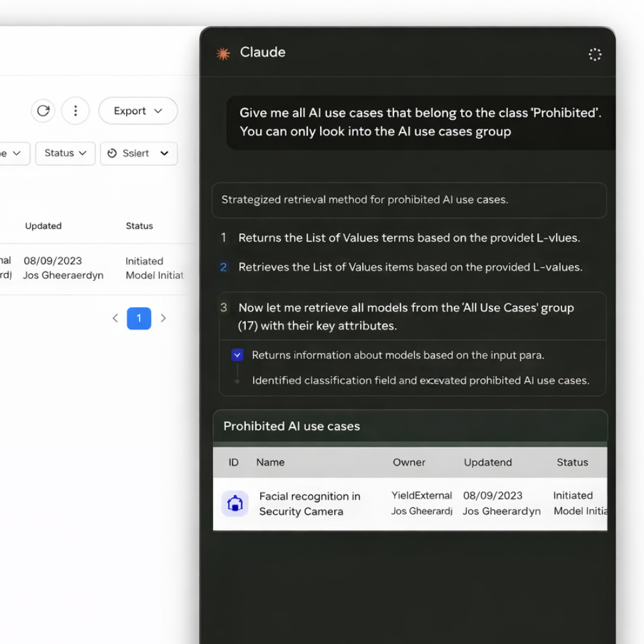Click 'Jos Gheeraerdyn' in left table
This screenshot has width=644, height=644.
[63, 275]
